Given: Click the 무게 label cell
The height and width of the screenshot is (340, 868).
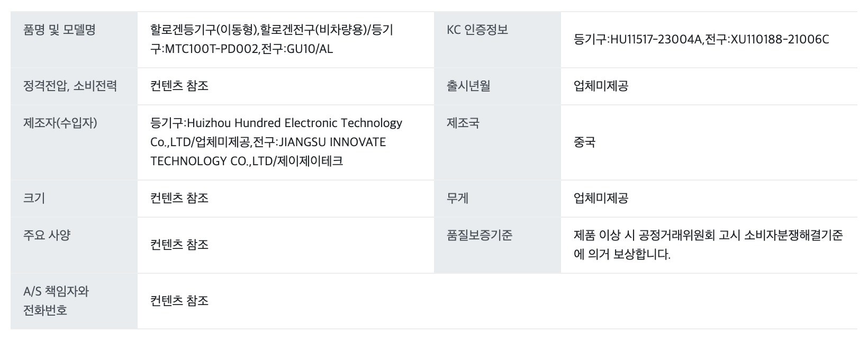Looking at the screenshot, I should tap(458, 198).
